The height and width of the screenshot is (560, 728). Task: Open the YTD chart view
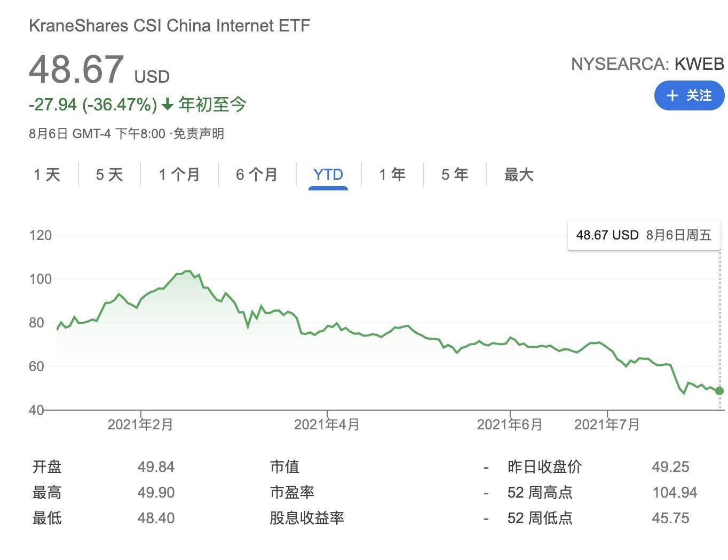[x=327, y=174]
